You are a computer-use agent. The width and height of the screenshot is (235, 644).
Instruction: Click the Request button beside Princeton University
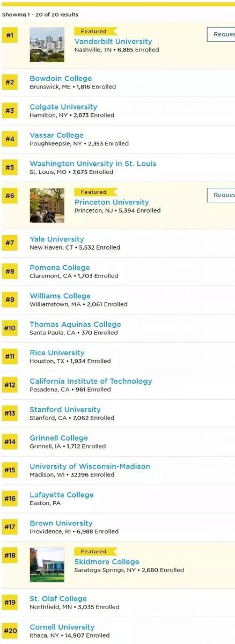point(221,195)
